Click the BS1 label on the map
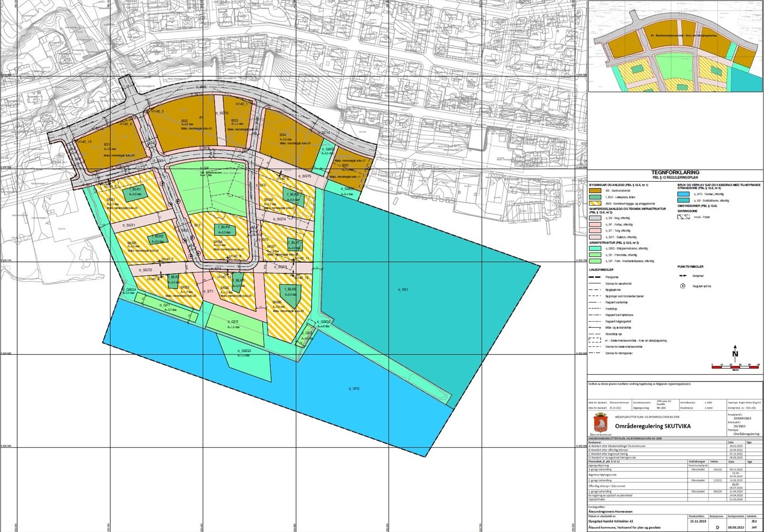This screenshot has height=532, width=764. 107,144
